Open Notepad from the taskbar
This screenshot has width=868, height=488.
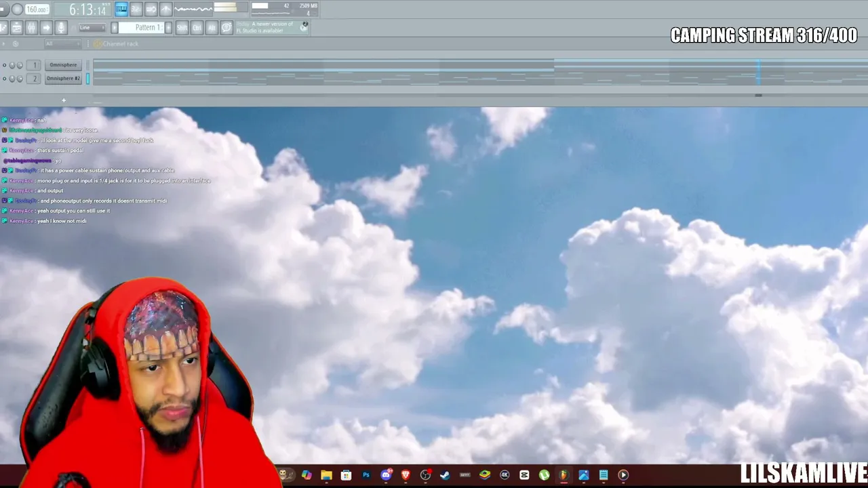coord(604,475)
